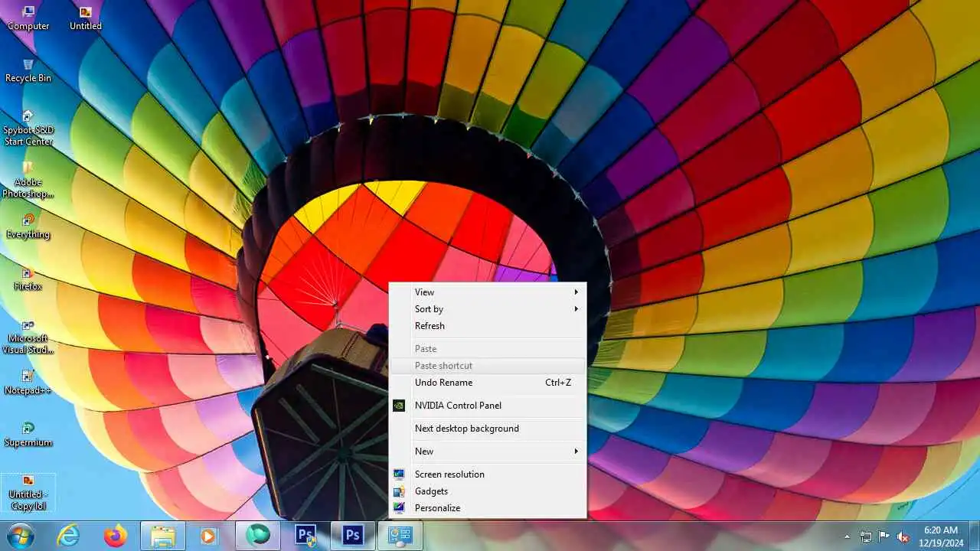Open Windows Media Player from the taskbar
The height and width of the screenshot is (551, 980).
pyautogui.click(x=208, y=536)
